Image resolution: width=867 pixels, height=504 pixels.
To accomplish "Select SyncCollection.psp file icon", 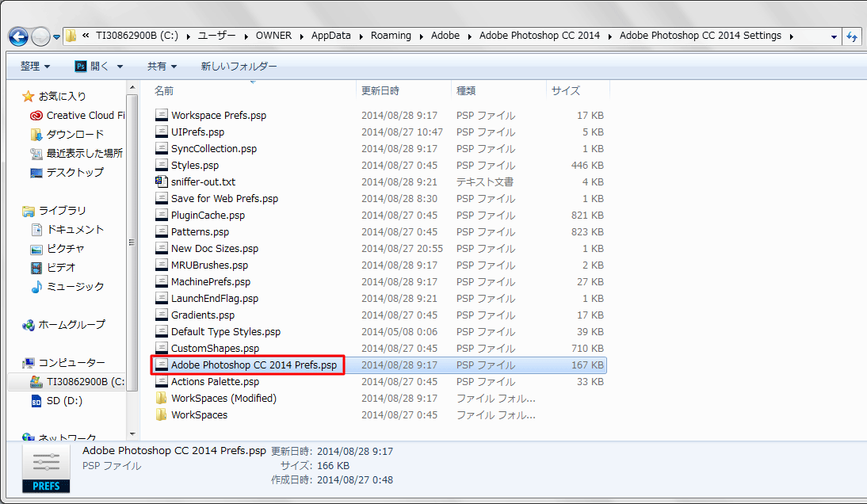I will (162, 148).
